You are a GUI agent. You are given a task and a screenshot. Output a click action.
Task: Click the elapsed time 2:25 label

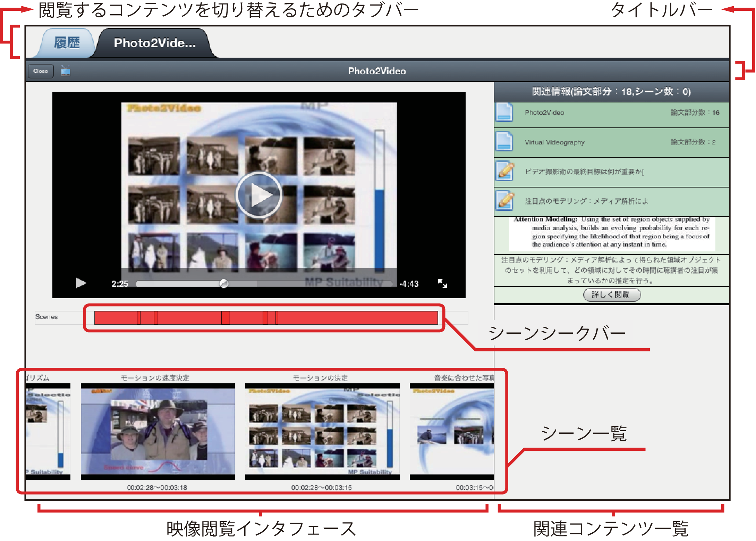(120, 284)
